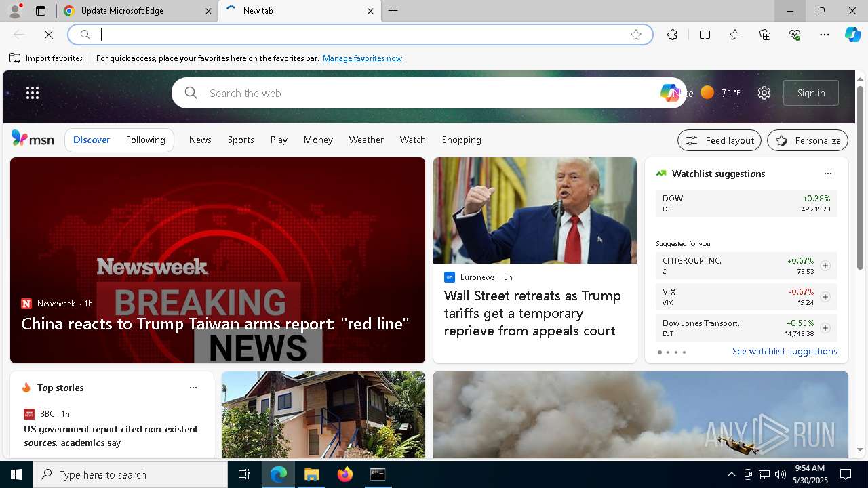Open the MSN app launcher grid
Image resolution: width=868 pixels, height=488 pixels.
pyautogui.click(x=33, y=93)
